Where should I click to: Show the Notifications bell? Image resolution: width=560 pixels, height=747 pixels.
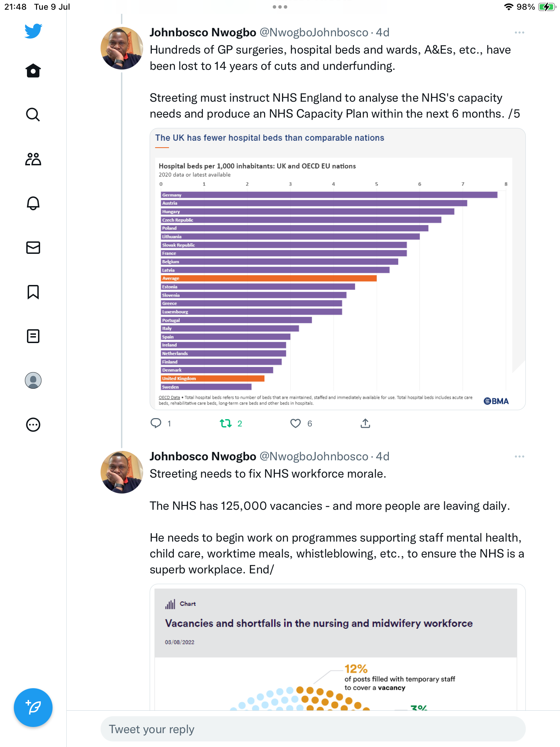(x=33, y=203)
